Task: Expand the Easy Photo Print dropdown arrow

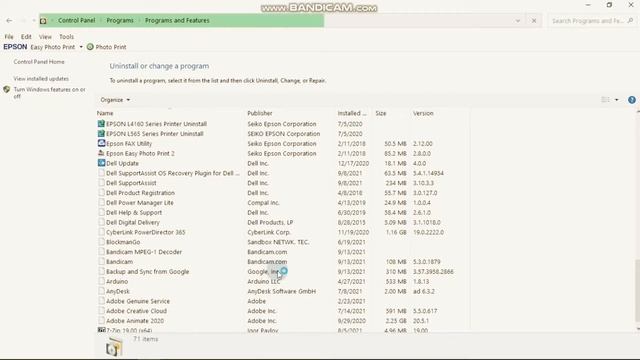Action: pyautogui.click(x=81, y=47)
